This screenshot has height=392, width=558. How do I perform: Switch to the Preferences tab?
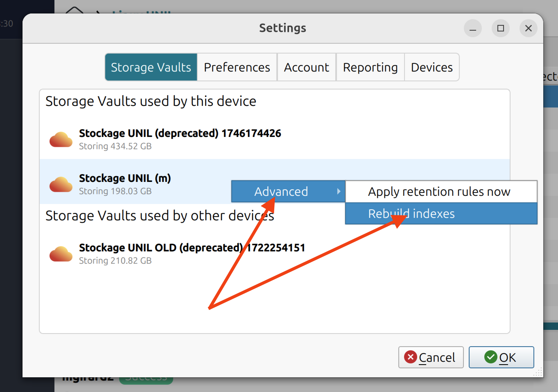pos(237,67)
